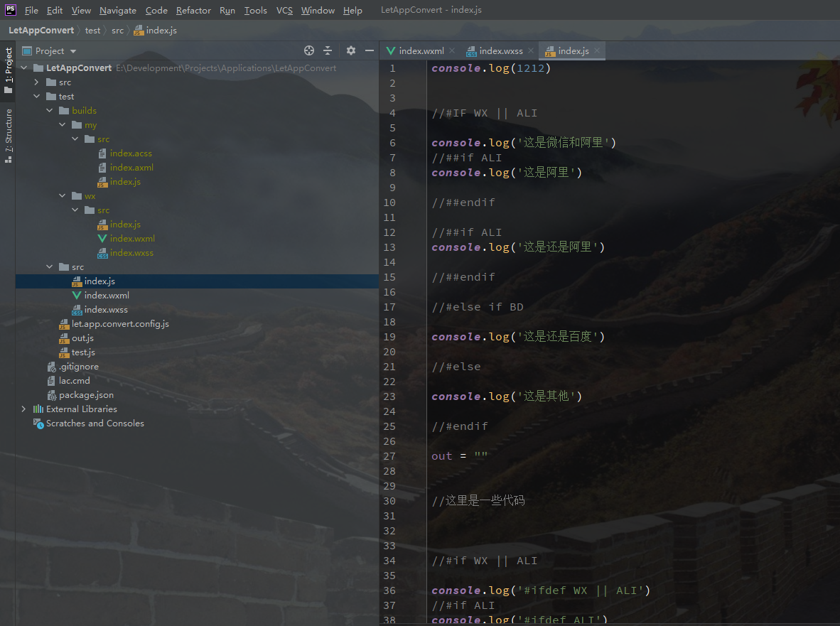Viewport: 840px width, 626px height.
Task: Select test.js in the project tree
Action: 83,352
